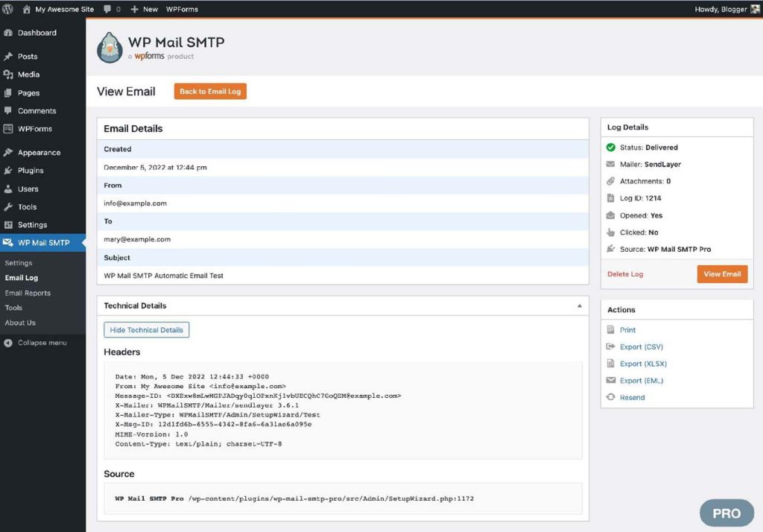The height and width of the screenshot is (532, 763).
Task: Click the Comments icon in sidebar
Action: click(7, 110)
